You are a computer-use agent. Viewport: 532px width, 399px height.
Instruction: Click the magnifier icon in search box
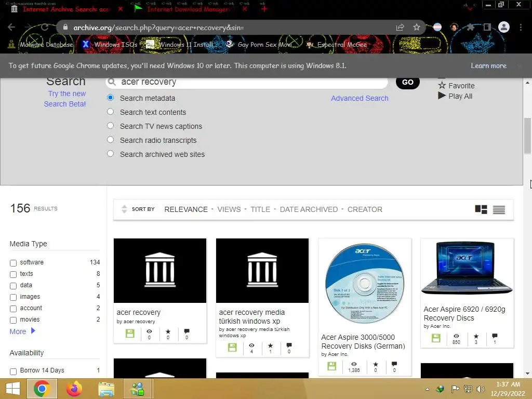[x=111, y=82]
